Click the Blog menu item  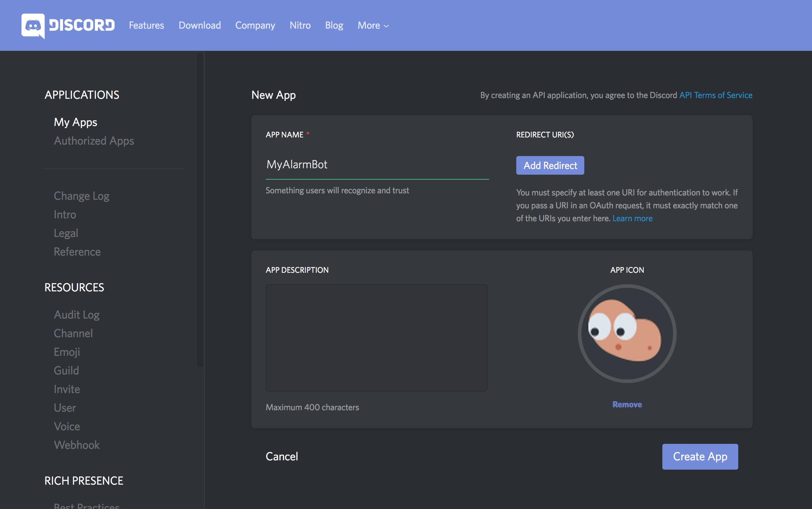[x=333, y=25]
